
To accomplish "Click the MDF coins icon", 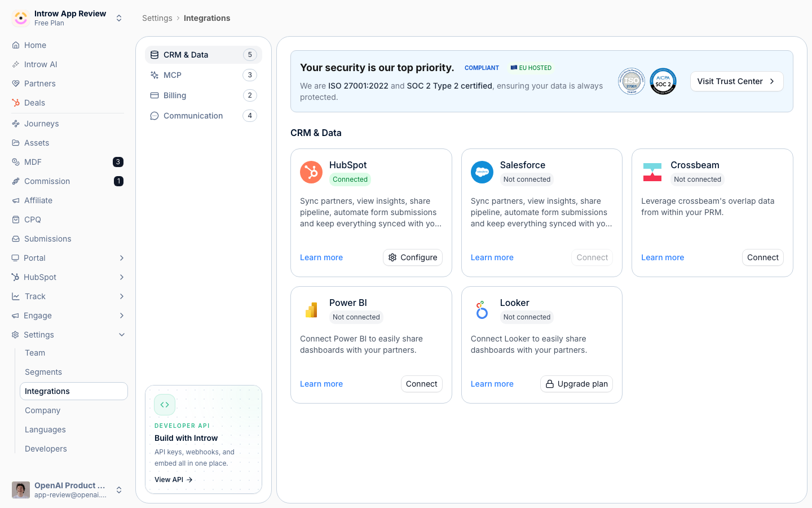I will (x=16, y=162).
